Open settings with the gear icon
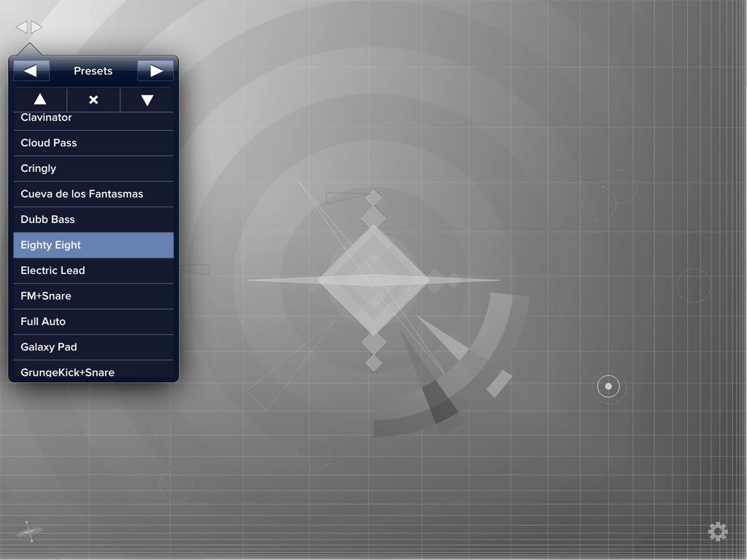 tap(718, 532)
